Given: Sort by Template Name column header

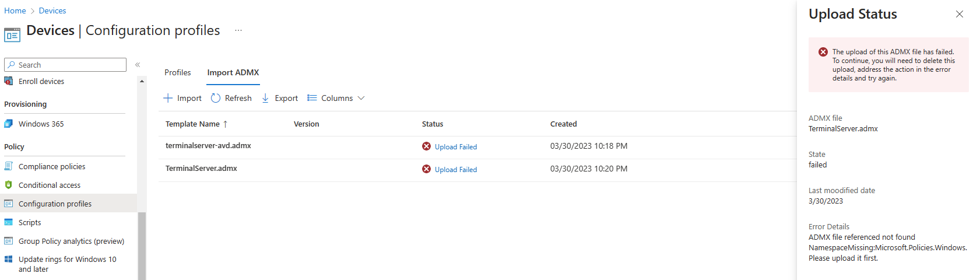Looking at the screenshot, I should pyautogui.click(x=192, y=124).
